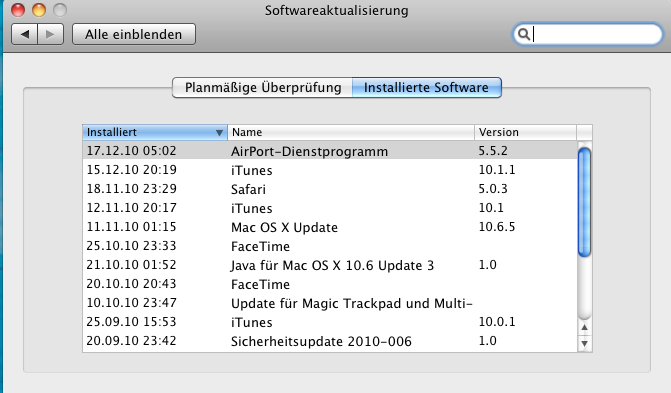The width and height of the screenshot is (671, 393).
Task: Click version number 10.6.5
Action: [x=497, y=227]
